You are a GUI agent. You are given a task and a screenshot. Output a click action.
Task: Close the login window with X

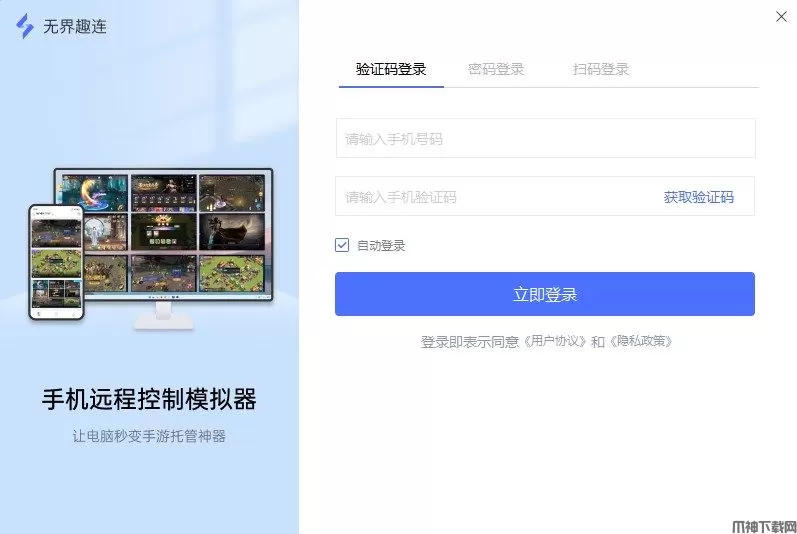coord(781,17)
